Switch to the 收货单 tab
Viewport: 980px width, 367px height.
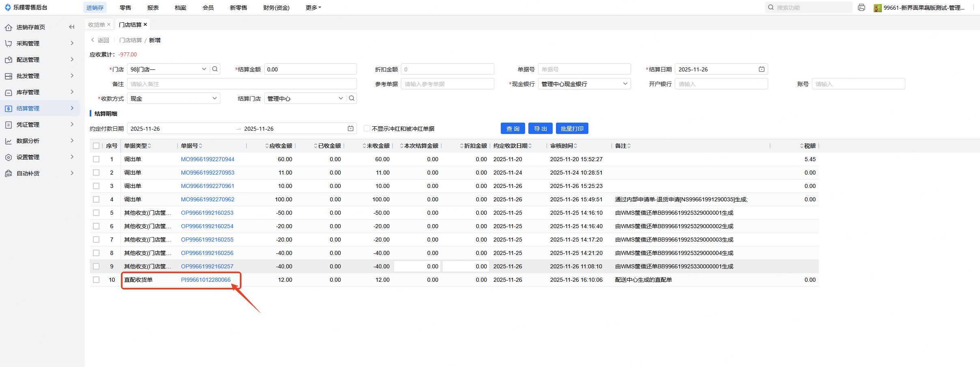pyautogui.click(x=97, y=25)
